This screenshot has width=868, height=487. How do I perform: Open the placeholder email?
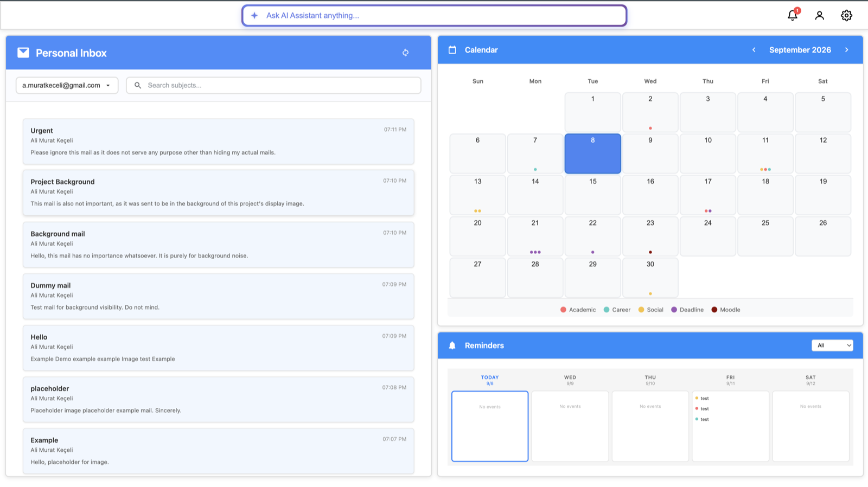click(219, 399)
